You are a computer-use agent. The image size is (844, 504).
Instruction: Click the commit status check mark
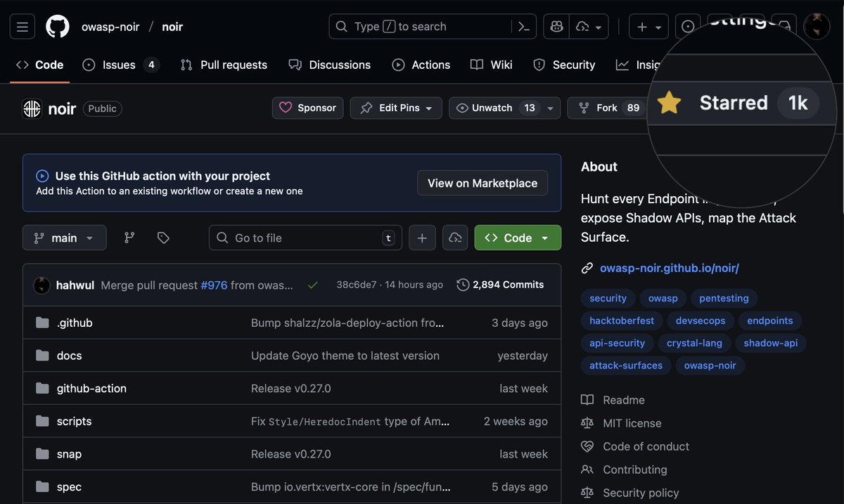[x=313, y=285]
